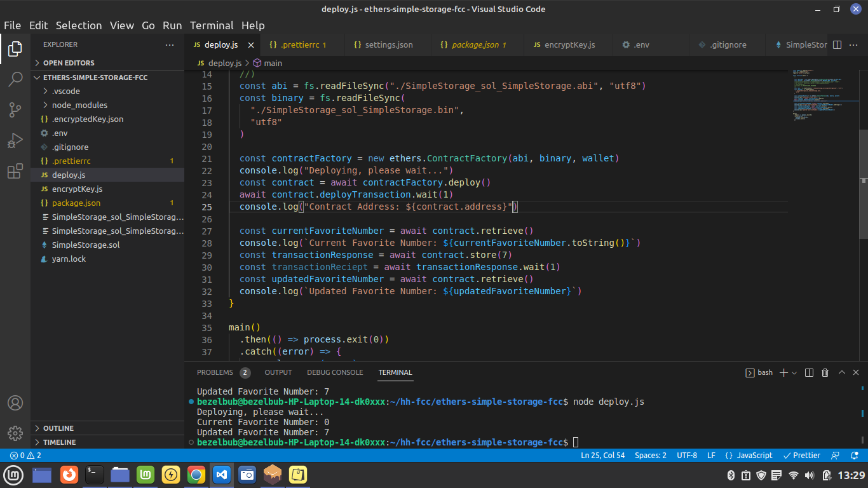Click the volume speaker tray icon
Screen dimensions: 868x488
pos(810,475)
